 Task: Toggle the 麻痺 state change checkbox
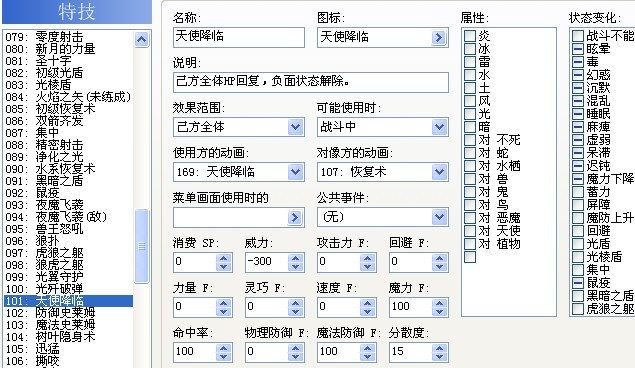click(578, 127)
